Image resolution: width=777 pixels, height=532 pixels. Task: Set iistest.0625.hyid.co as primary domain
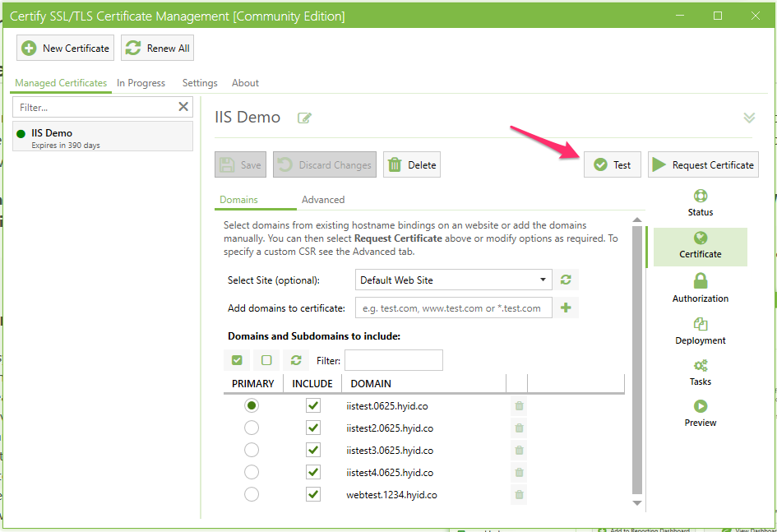coord(252,405)
